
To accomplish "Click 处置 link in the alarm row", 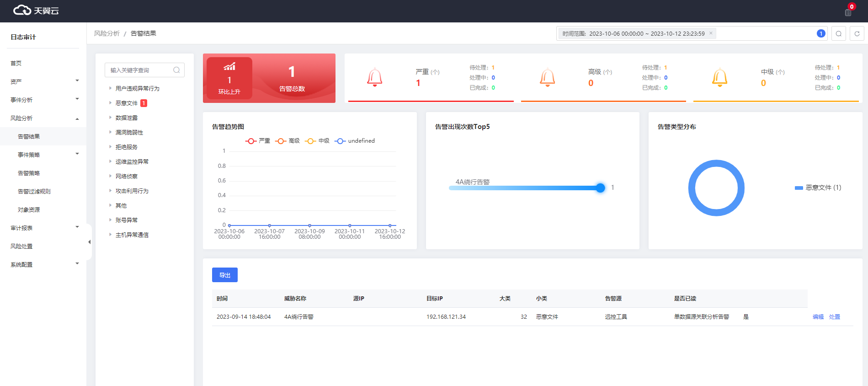I will point(834,316).
